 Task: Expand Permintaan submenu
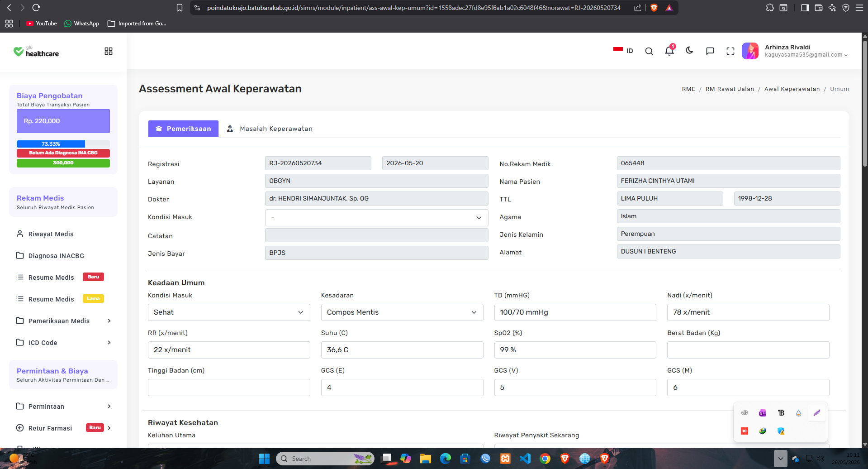[x=63, y=407]
